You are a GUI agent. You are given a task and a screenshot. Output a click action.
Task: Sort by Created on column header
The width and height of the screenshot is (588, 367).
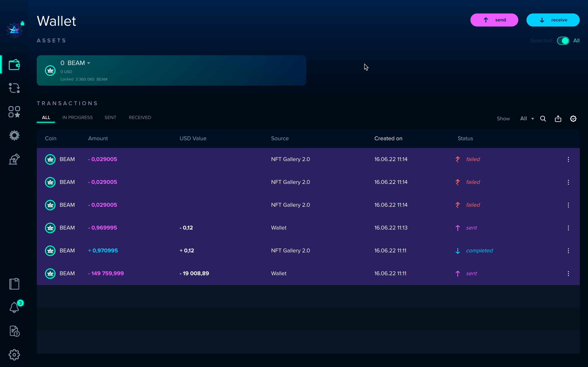(388, 138)
